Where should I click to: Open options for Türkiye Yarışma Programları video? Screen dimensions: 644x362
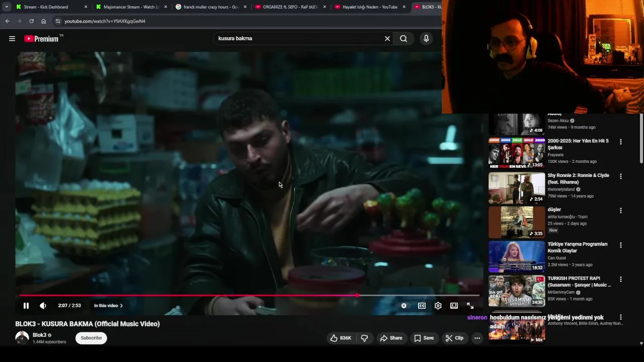[x=621, y=245]
